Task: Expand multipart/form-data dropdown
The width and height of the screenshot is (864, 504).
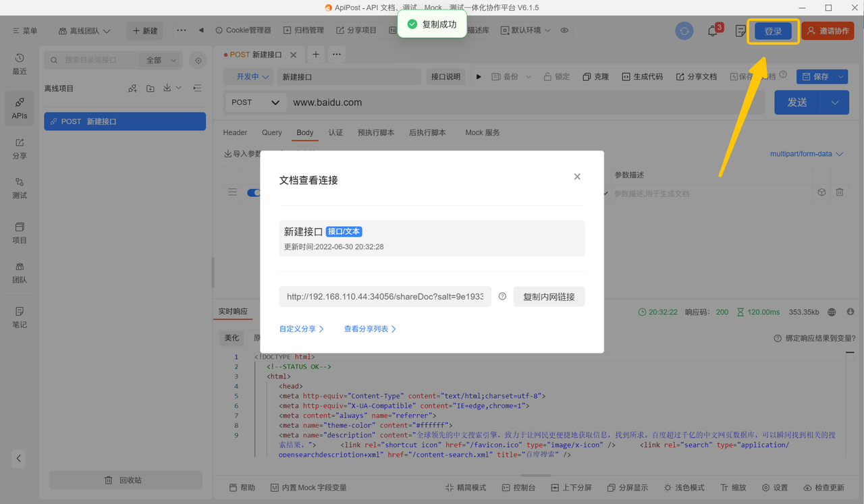Action: click(x=807, y=154)
